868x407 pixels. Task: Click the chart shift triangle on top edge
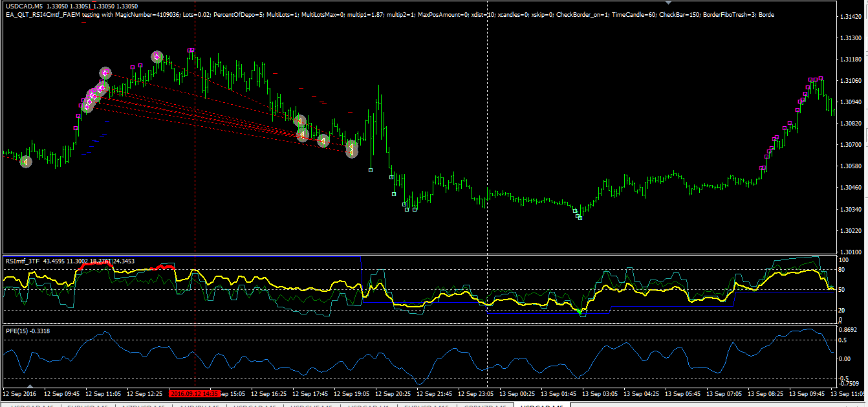[669, 3]
